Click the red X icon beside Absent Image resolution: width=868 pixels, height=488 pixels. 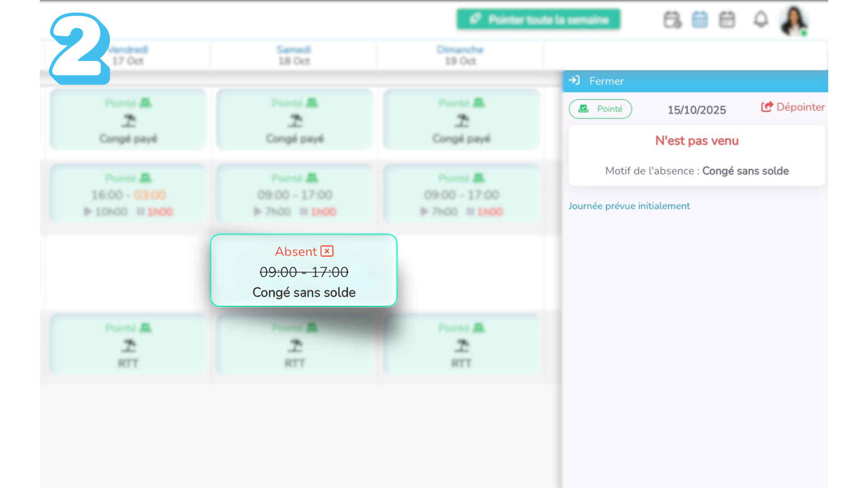[x=327, y=251]
